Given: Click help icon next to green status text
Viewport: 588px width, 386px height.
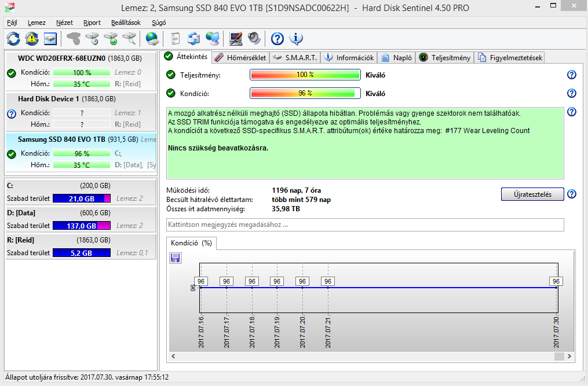Looking at the screenshot, I should [x=572, y=112].
